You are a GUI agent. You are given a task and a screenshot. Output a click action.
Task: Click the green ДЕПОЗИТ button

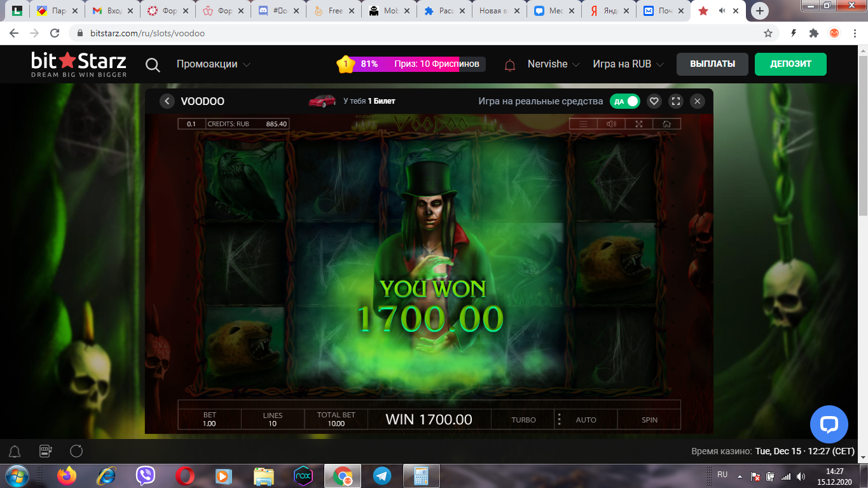(790, 64)
